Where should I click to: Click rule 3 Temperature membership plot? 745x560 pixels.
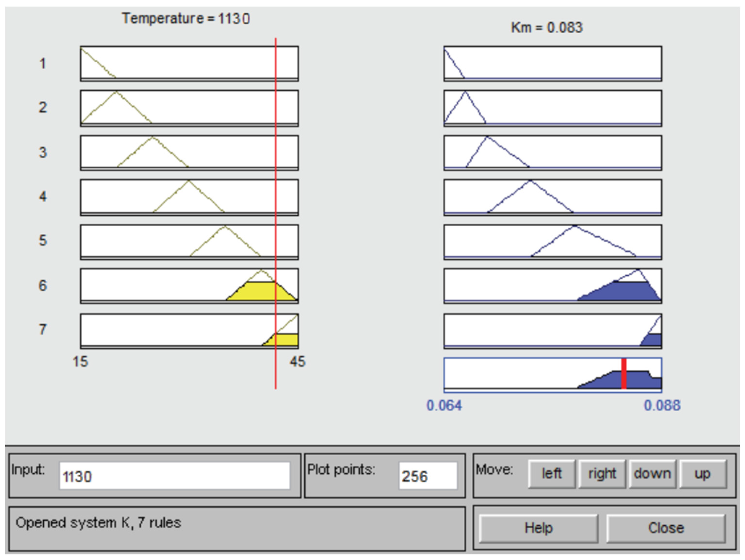[189, 153]
